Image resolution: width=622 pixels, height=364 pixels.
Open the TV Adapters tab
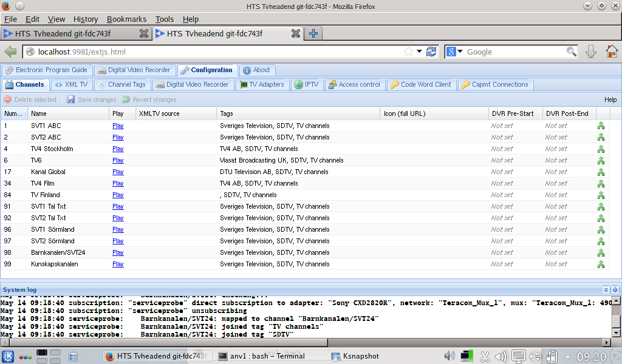click(x=262, y=85)
